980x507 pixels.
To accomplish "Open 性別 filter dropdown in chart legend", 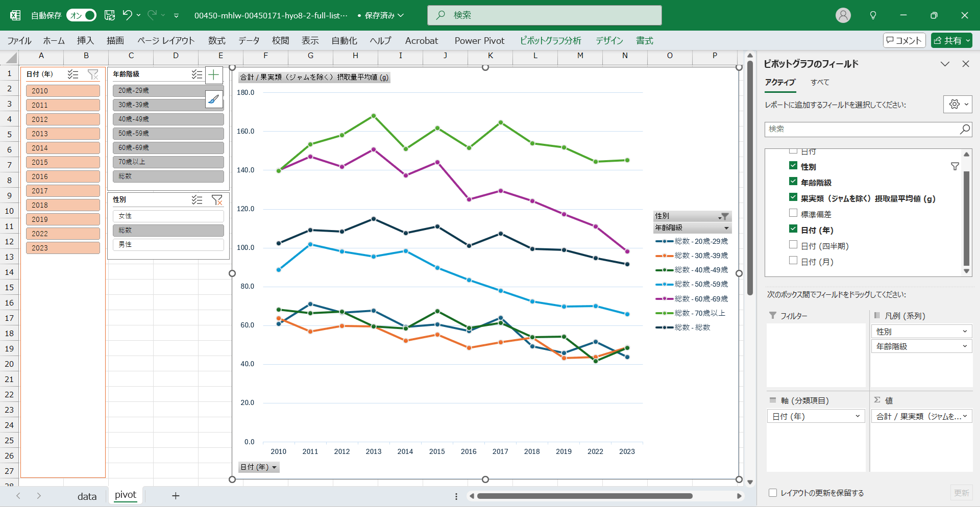I will point(723,216).
